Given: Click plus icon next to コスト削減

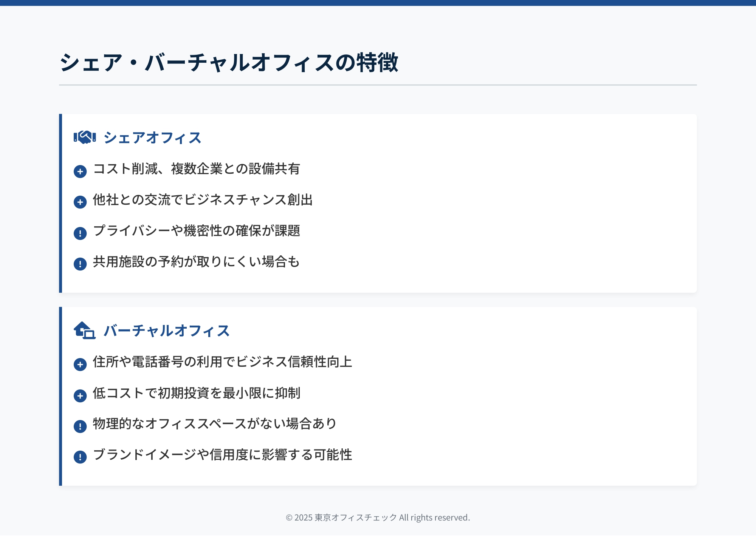Looking at the screenshot, I should point(80,171).
